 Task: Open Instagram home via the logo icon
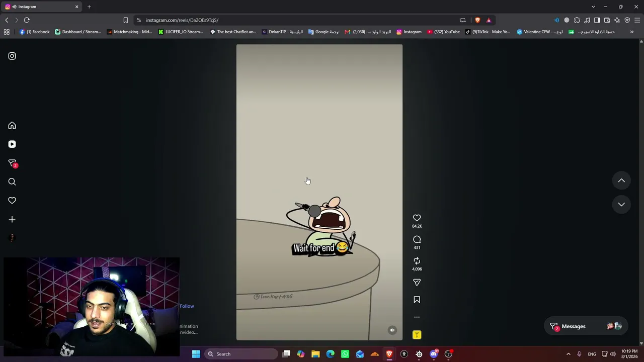[x=12, y=56]
